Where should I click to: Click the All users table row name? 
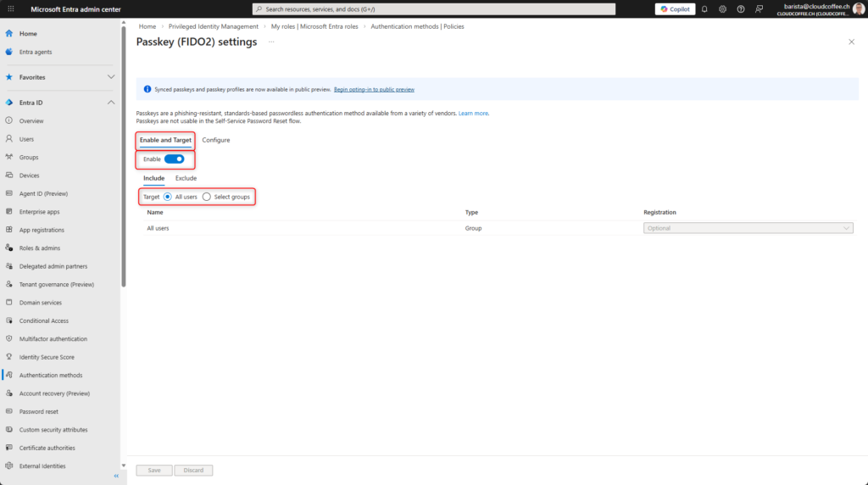tap(158, 228)
